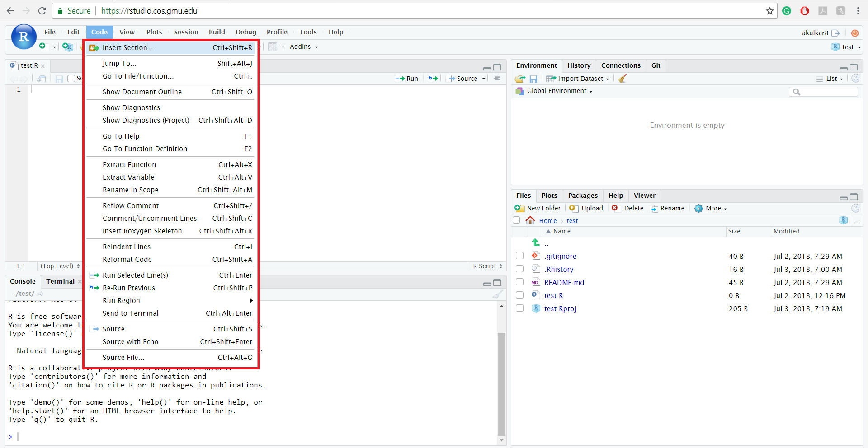Image resolution: width=868 pixels, height=448 pixels.
Task: Open the README.md file link
Action: [x=564, y=282]
